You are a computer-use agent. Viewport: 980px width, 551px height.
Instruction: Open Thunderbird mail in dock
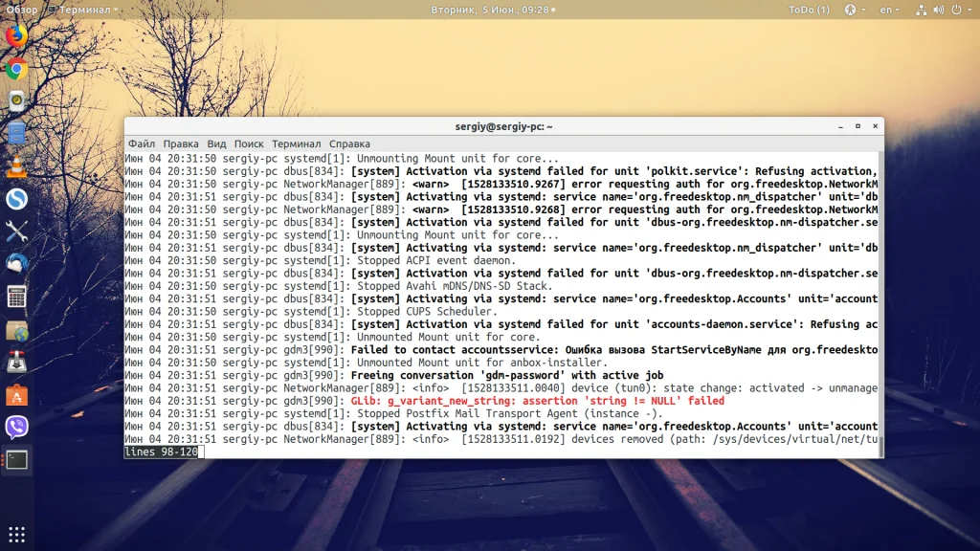point(17,264)
